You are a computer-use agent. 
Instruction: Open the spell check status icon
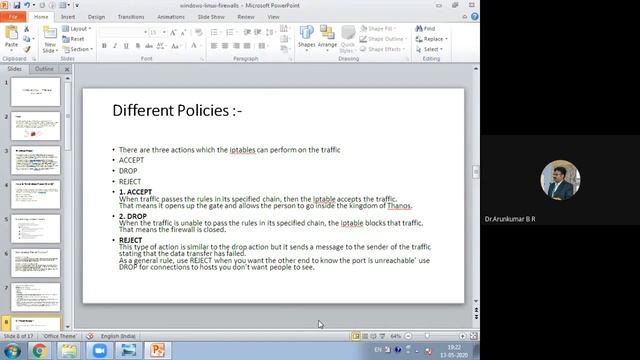tap(90, 336)
